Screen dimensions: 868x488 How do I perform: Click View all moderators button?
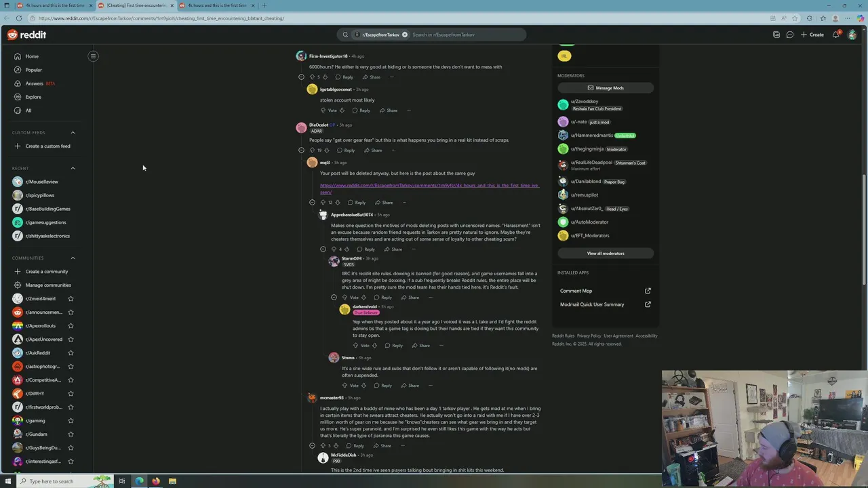[x=605, y=253]
